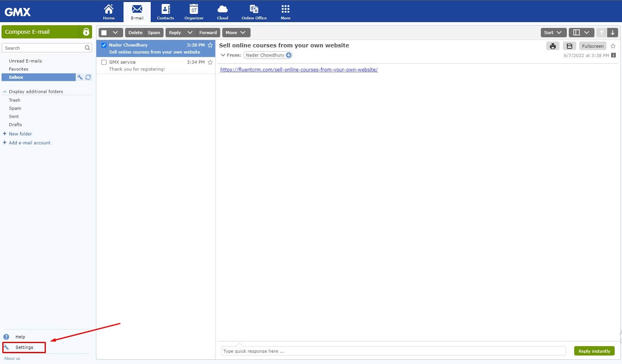This screenshot has height=364, width=622.
Task: Add Nader Chowdhury to contacts via plus icon
Action: (x=288, y=55)
